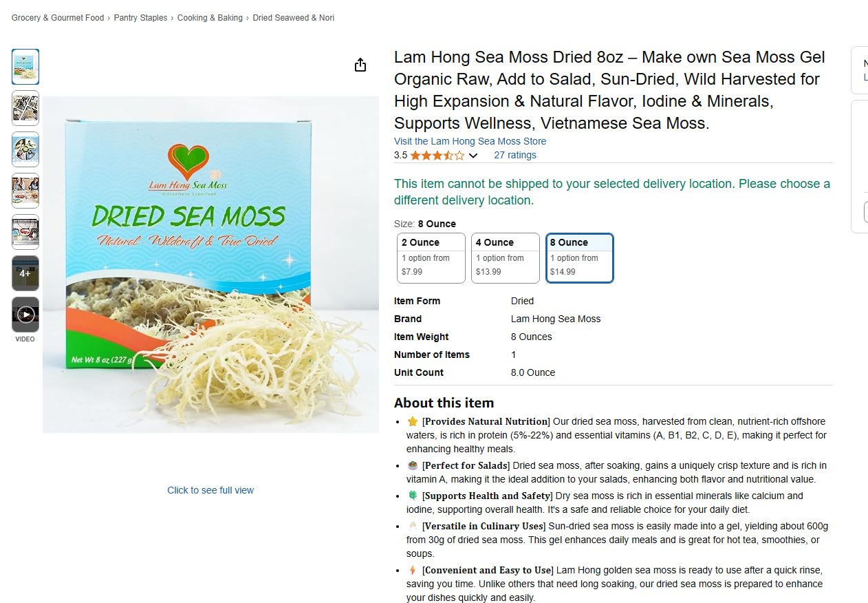Select the 4 Ounce size option
The image size is (868, 603).
pos(506,258)
